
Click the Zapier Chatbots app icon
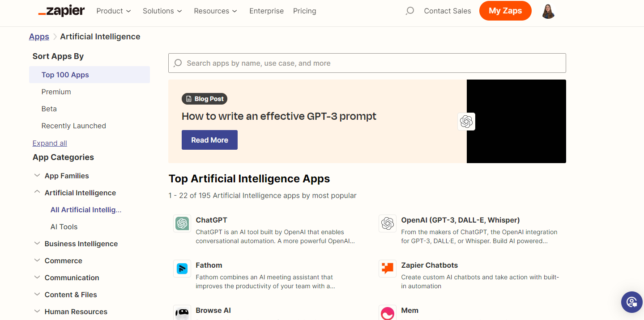click(388, 269)
